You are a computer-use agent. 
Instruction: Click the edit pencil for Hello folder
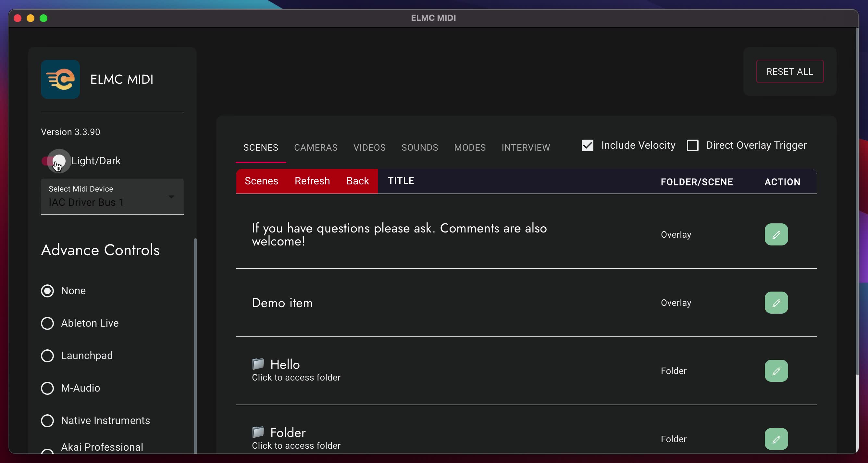pos(776,371)
